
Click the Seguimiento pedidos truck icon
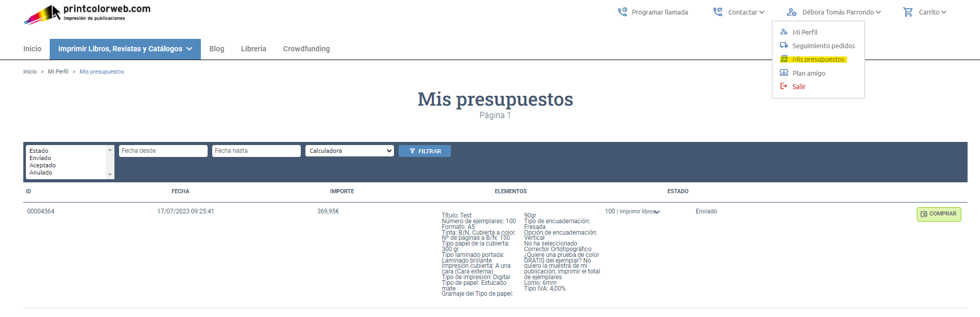(x=784, y=46)
